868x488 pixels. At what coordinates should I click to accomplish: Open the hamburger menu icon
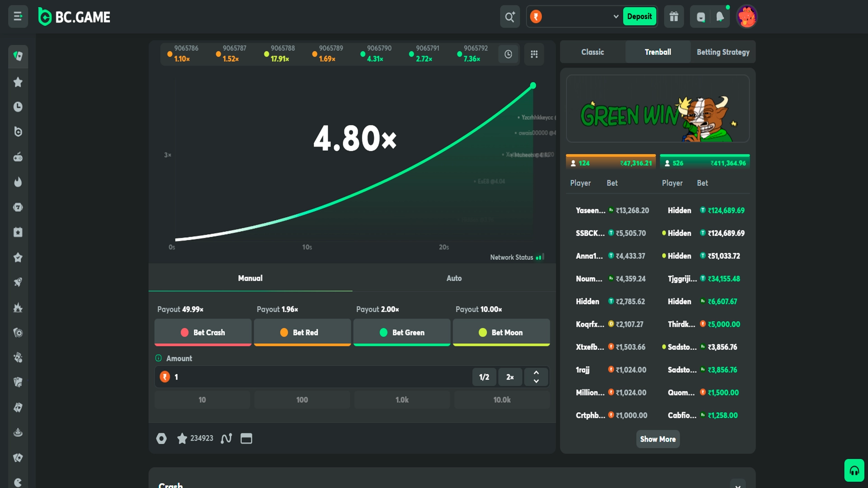tap(18, 17)
